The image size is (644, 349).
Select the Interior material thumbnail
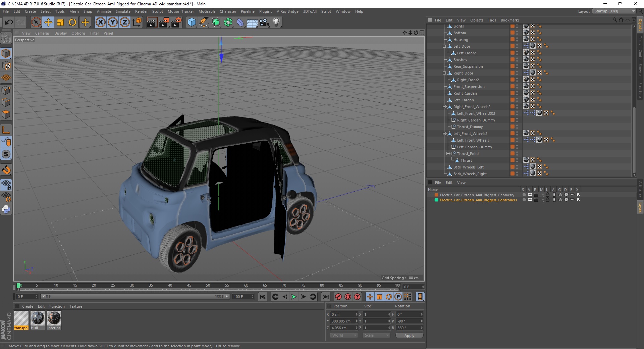pyautogui.click(x=54, y=318)
